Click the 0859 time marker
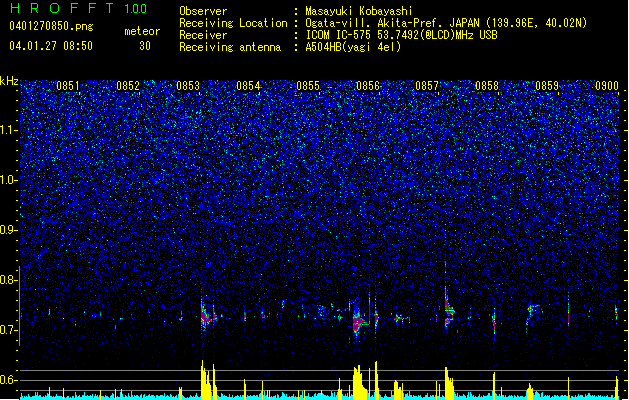The width and height of the screenshot is (629, 400). pyautogui.click(x=547, y=85)
